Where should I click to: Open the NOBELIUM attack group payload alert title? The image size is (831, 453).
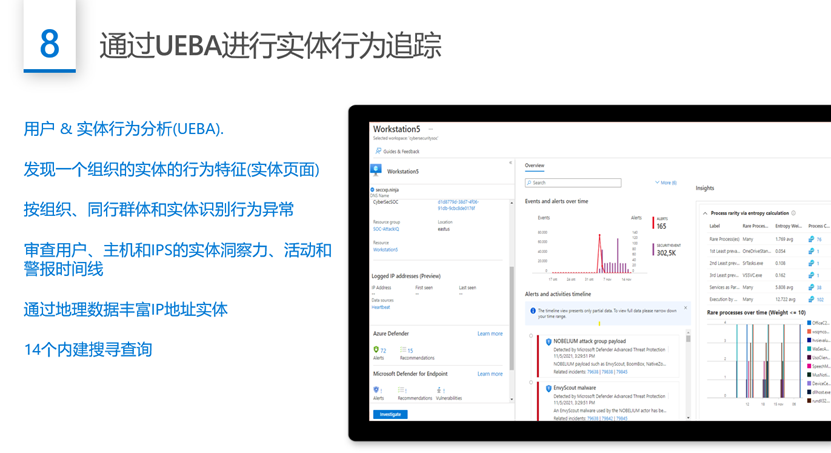coord(589,341)
